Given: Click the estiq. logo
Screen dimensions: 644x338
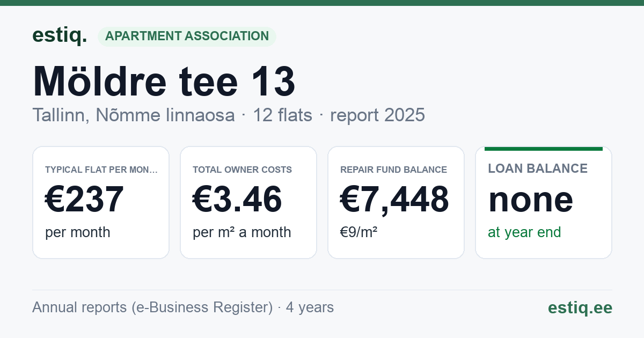Looking at the screenshot, I should 60,35.
